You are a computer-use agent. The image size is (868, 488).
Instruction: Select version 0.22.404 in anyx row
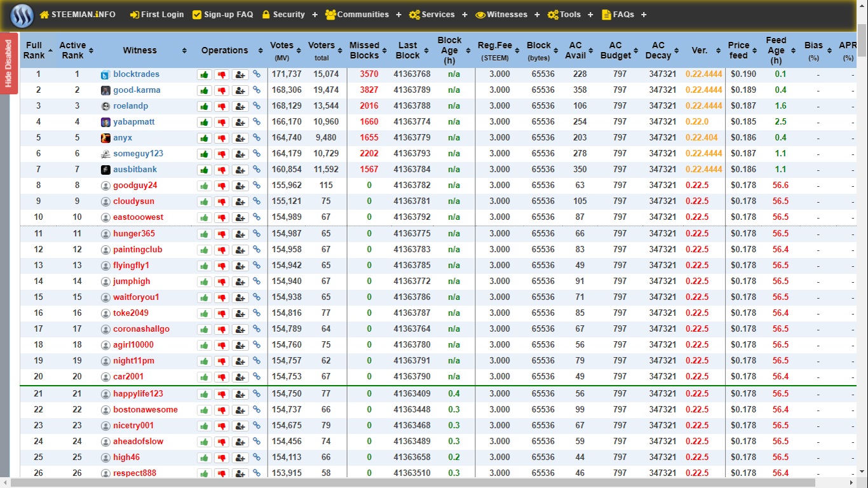(702, 138)
